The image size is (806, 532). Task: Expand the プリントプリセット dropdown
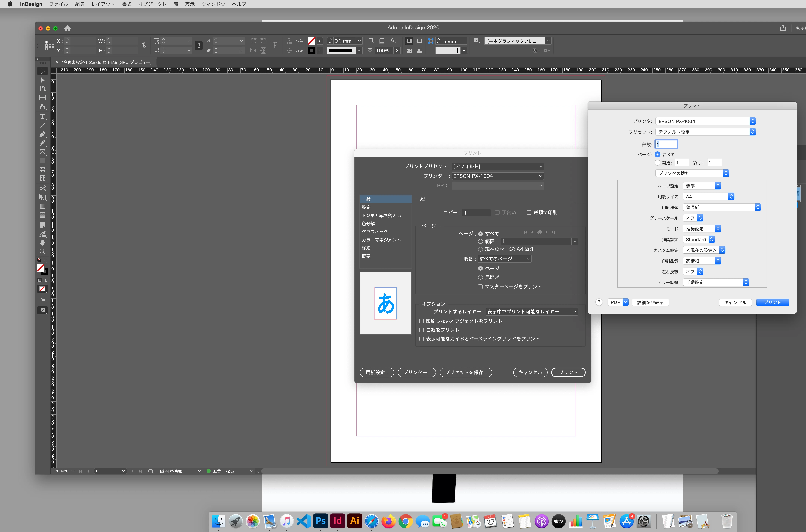pos(498,166)
